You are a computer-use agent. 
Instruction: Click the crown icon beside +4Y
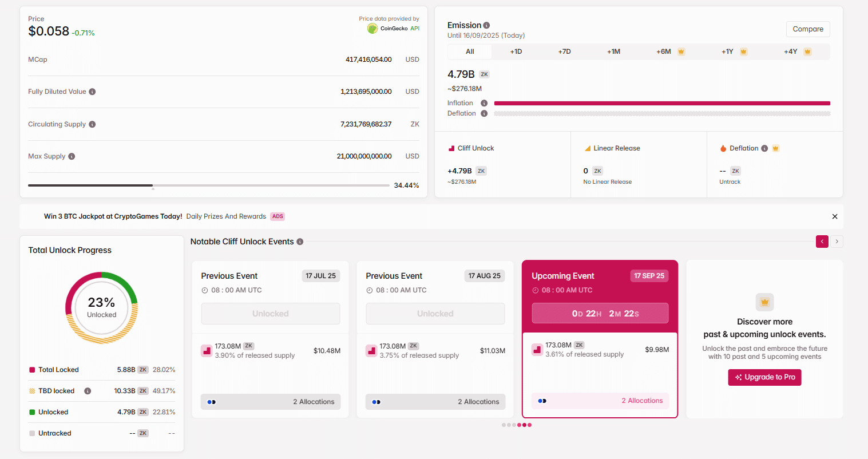(807, 51)
